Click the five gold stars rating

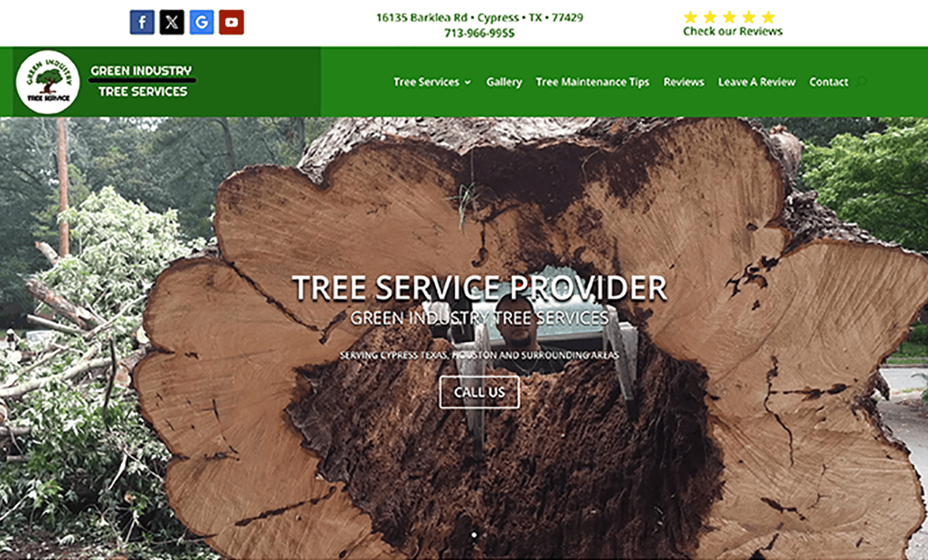[729, 16]
